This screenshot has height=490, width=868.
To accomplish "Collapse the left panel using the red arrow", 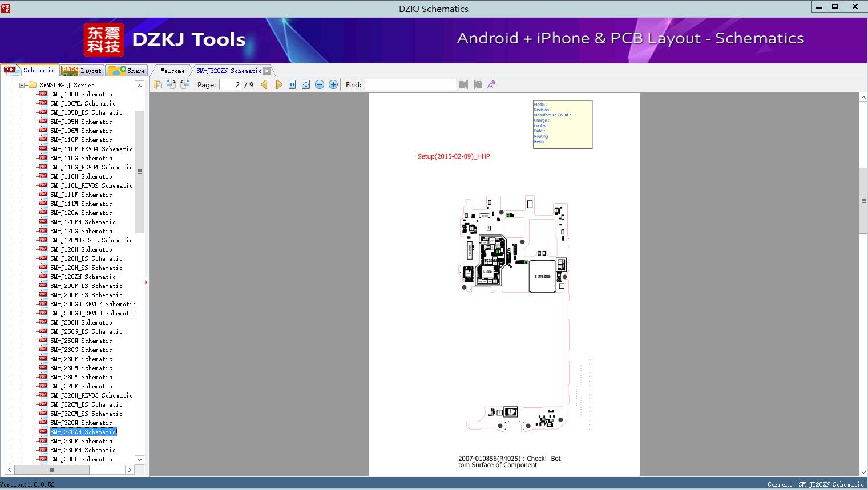I will click(x=146, y=282).
